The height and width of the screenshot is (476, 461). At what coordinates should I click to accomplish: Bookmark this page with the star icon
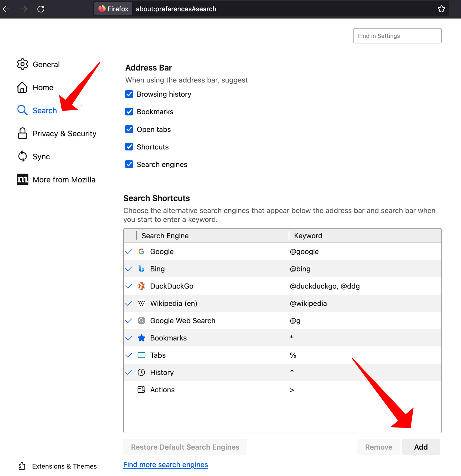click(441, 9)
